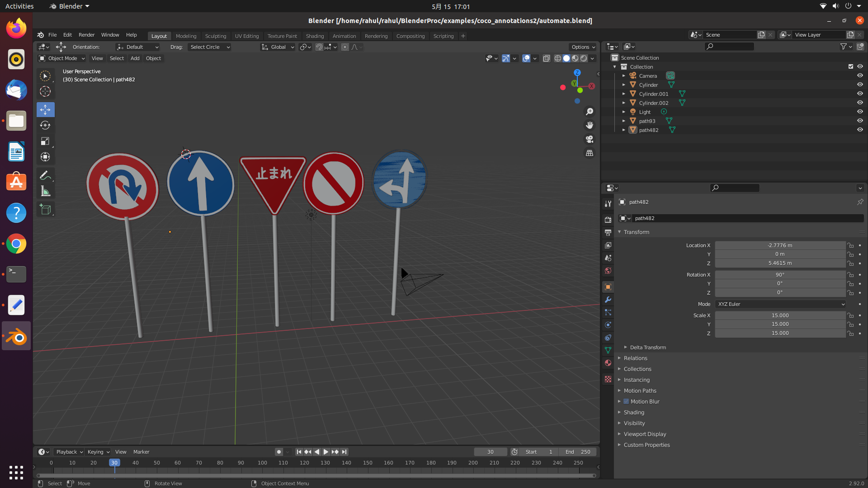Open the Render menu
This screenshot has height=488, width=868.
(86, 35)
